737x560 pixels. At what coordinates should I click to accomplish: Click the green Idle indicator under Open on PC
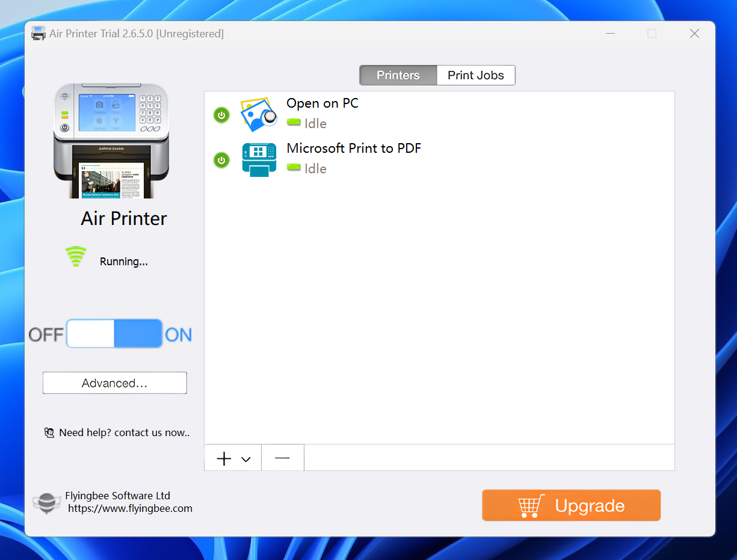point(294,123)
